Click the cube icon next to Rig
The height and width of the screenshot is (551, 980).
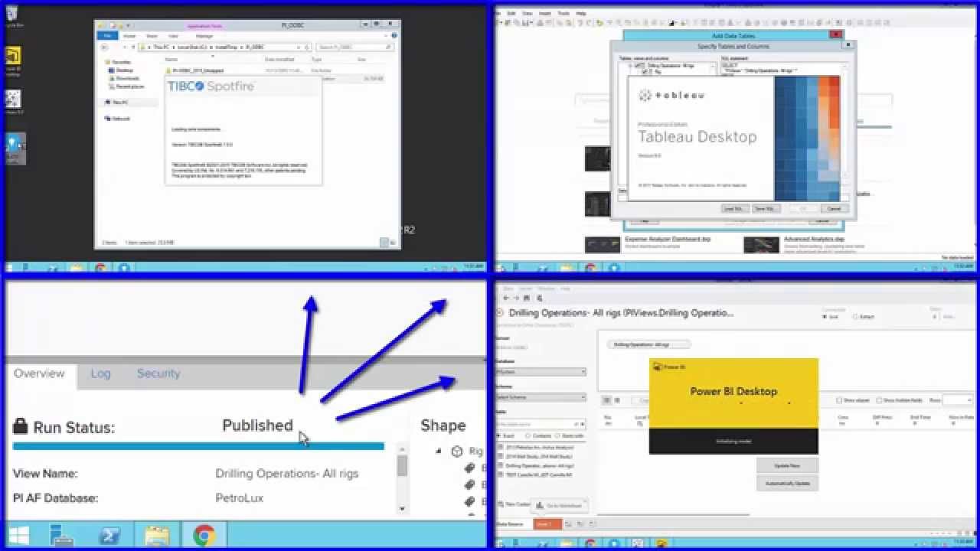457,452
